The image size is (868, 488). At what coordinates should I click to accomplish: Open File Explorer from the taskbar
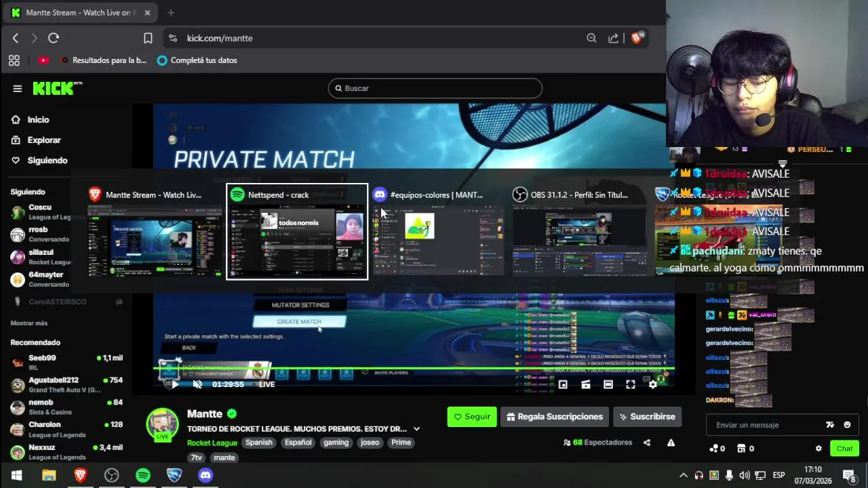[x=49, y=475]
